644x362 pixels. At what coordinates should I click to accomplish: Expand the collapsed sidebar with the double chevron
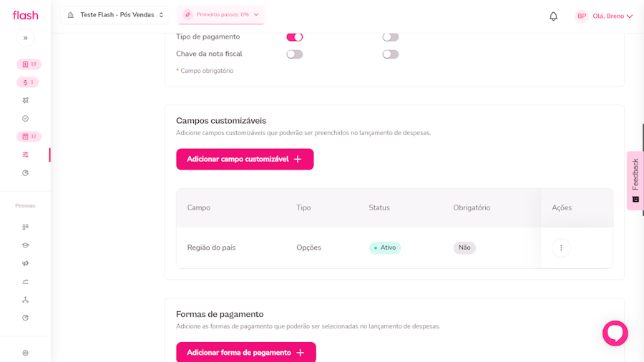point(25,38)
